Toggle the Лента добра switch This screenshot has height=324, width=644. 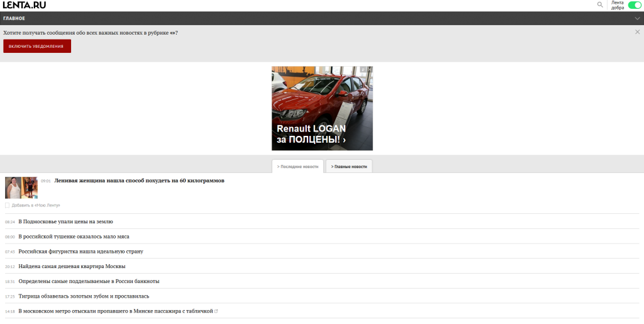(x=635, y=5)
